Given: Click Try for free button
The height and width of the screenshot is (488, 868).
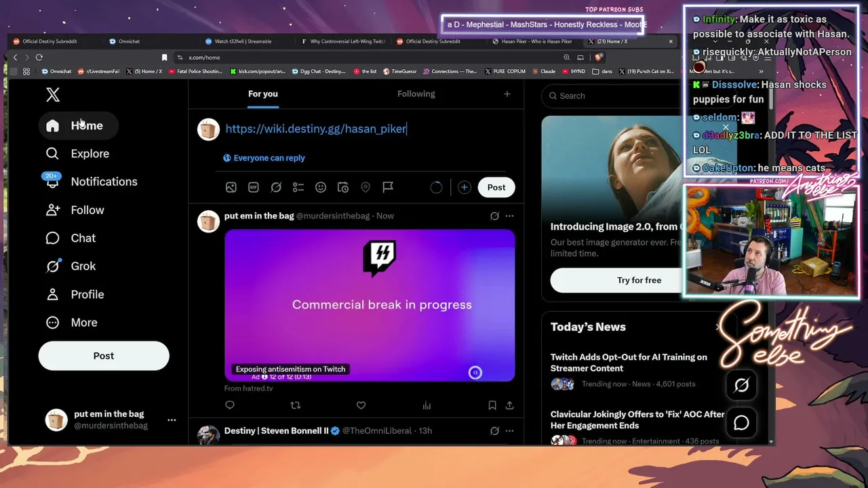Looking at the screenshot, I should pos(616,280).
